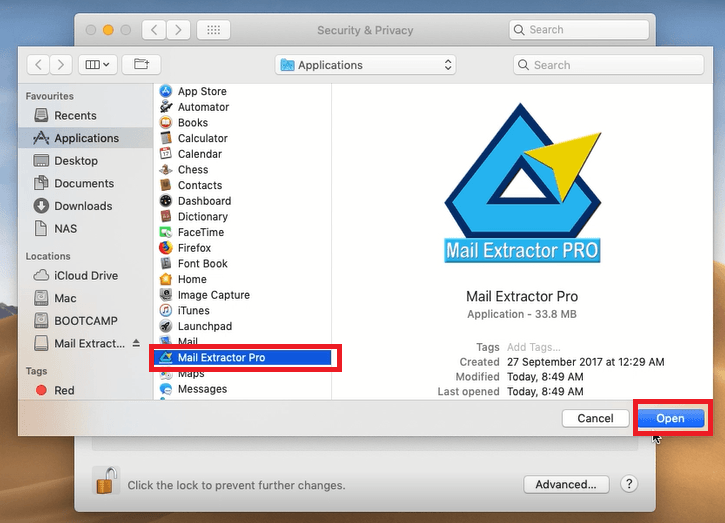Click Advanced... in Security & Privacy window
Screen dimensions: 725x523
(566, 485)
